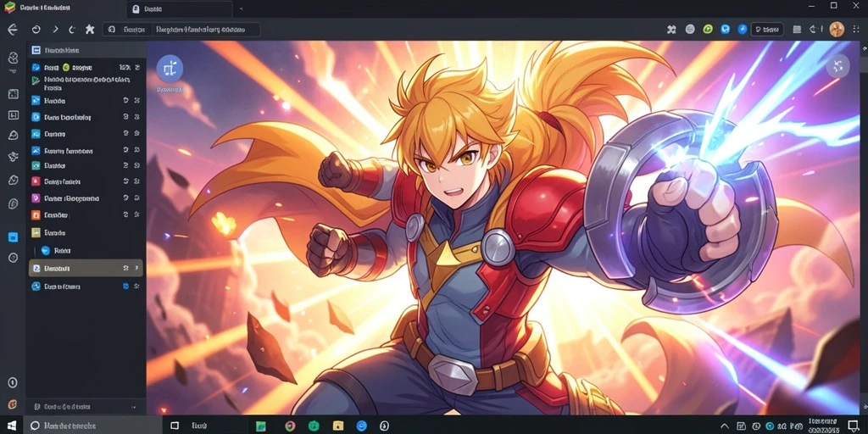This screenshot has height=434, width=868.
Task: Click the circular reload icon beside the back arrow
Action: pyautogui.click(x=36, y=30)
